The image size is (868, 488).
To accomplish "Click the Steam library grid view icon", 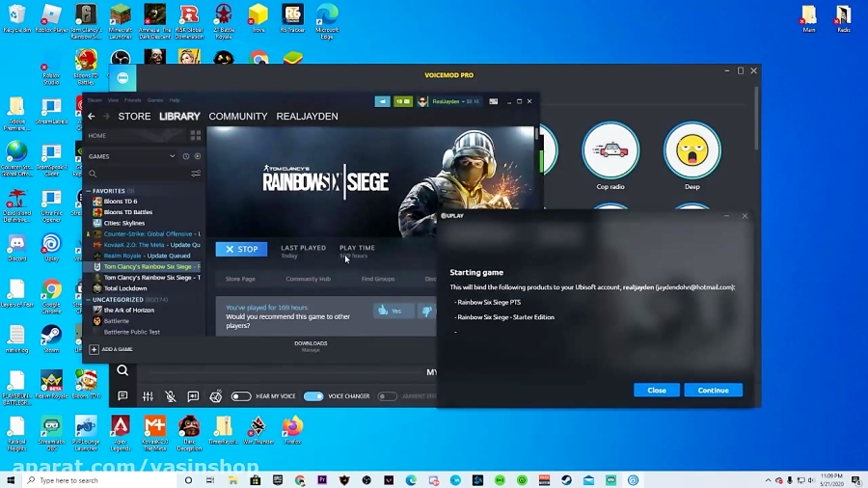I will pyautogui.click(x=196, y=136).
